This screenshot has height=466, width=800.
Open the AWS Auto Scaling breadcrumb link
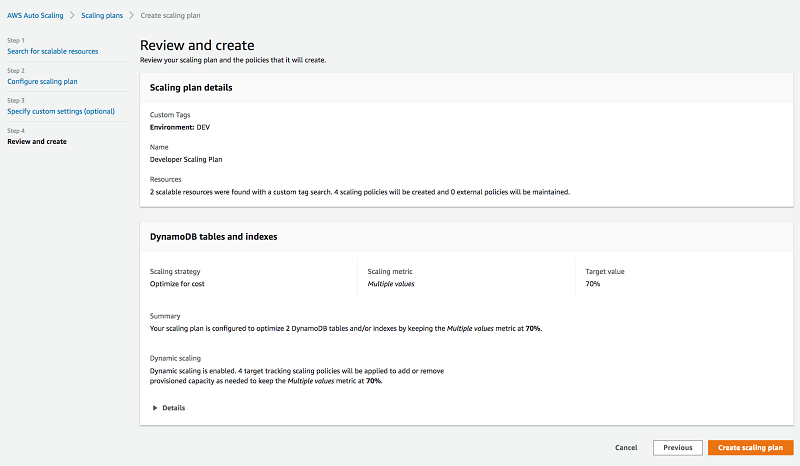click(x=34, y=15)
